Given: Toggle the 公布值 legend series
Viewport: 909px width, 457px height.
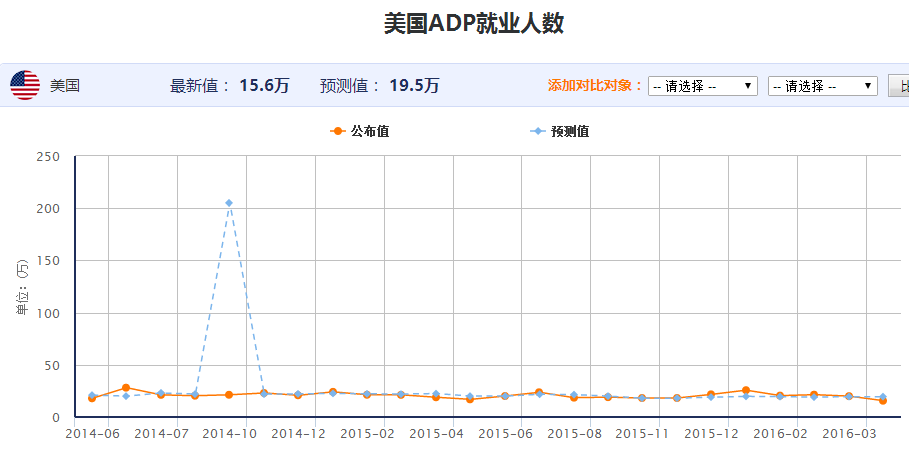Looking at the screenshot, I should [x=360, y=132].
